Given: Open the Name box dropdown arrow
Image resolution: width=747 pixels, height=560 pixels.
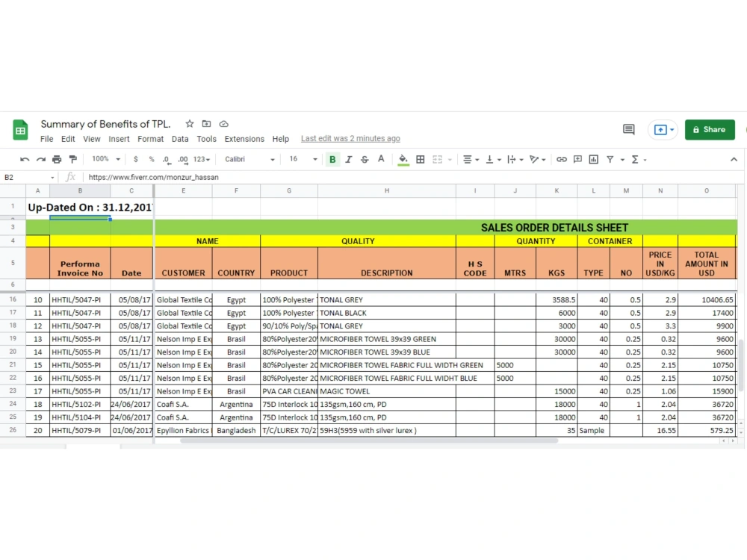Looking at the screenshot, I should (x=52, y=178).
